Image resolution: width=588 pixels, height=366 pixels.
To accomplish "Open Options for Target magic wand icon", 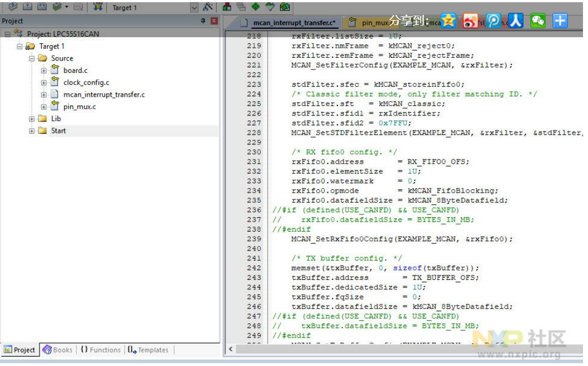I will coord(208,7).
